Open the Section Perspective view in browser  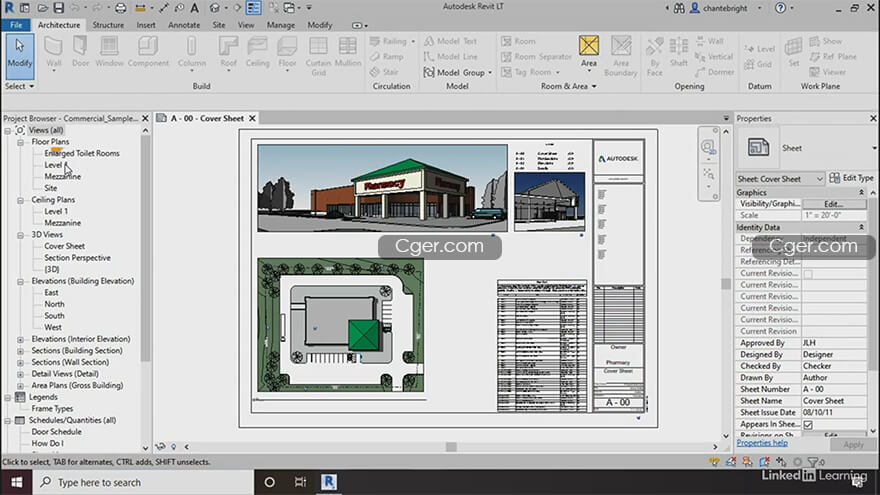[x=77, y=258]
